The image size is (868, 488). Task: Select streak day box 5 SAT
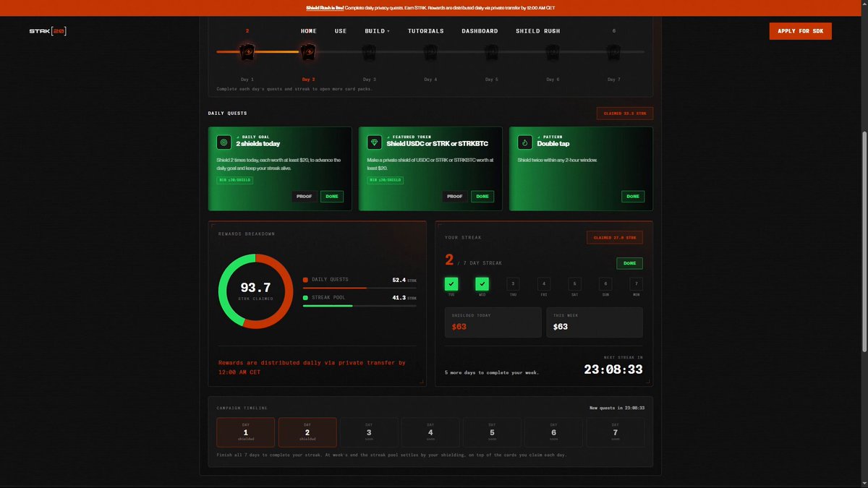click(x=574, y=284)
